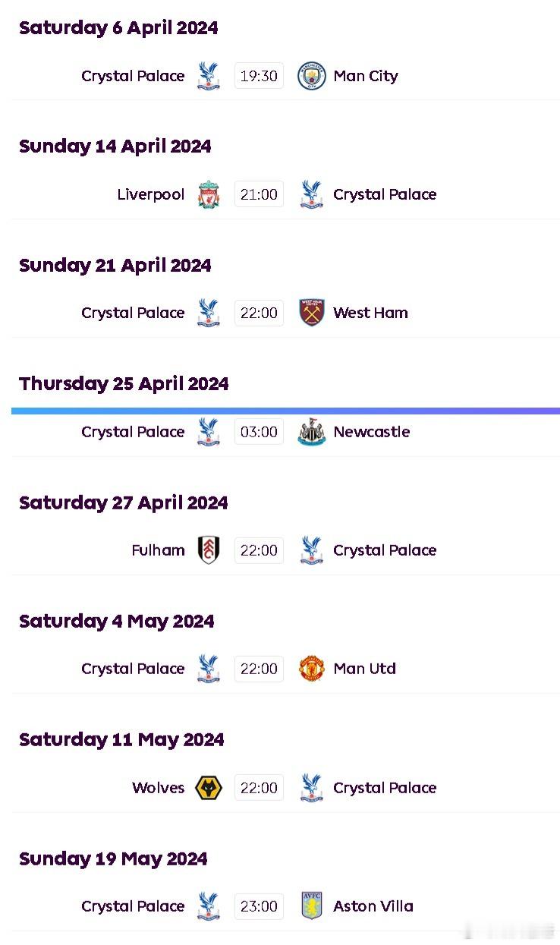Image resolution: width=560 pixels, height=945 pixels.
Task: Open the Man City team link
Action: pyautogui.click(x=366, y=76)
